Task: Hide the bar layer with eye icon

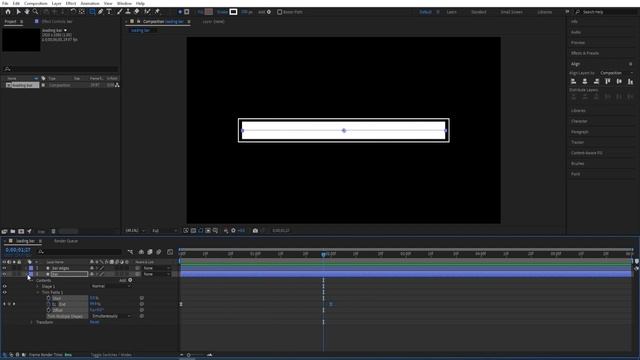Action: tap(4, 274)
